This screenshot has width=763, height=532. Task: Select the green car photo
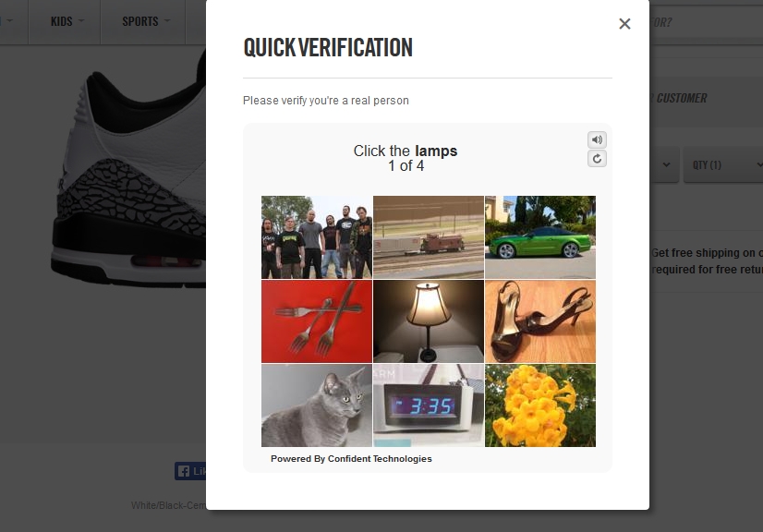[540, 236]
